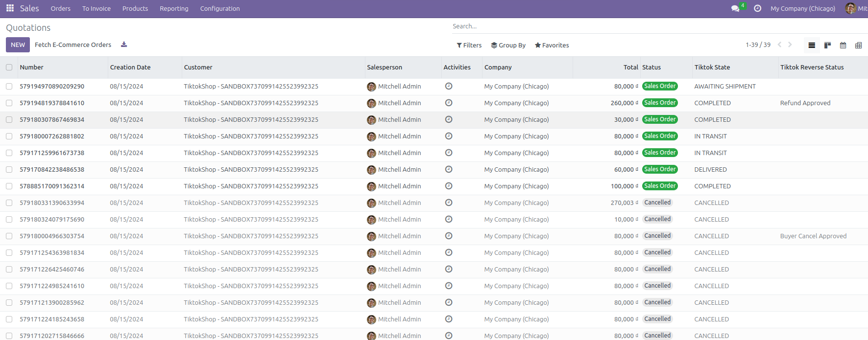The height and width of the screenshot is (340, 868).
Task: Switch to calendar view
Action: (x=843, y=45)
